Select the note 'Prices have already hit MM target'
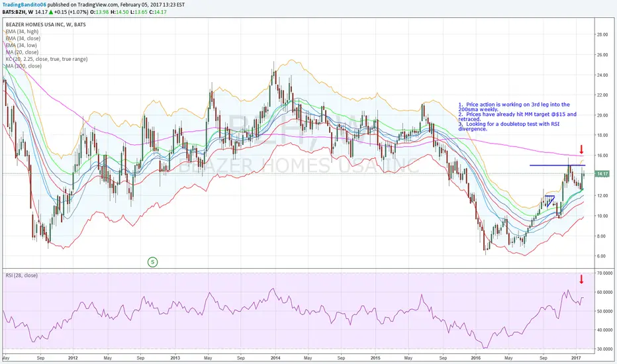The height and width of the screenshot is (364, 617). [x=517, y=116]
